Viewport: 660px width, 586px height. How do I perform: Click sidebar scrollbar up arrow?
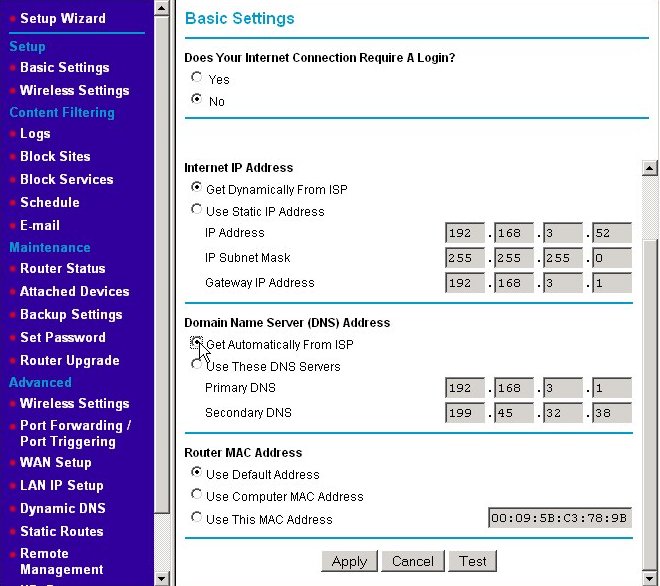click(x=162, y=8)
